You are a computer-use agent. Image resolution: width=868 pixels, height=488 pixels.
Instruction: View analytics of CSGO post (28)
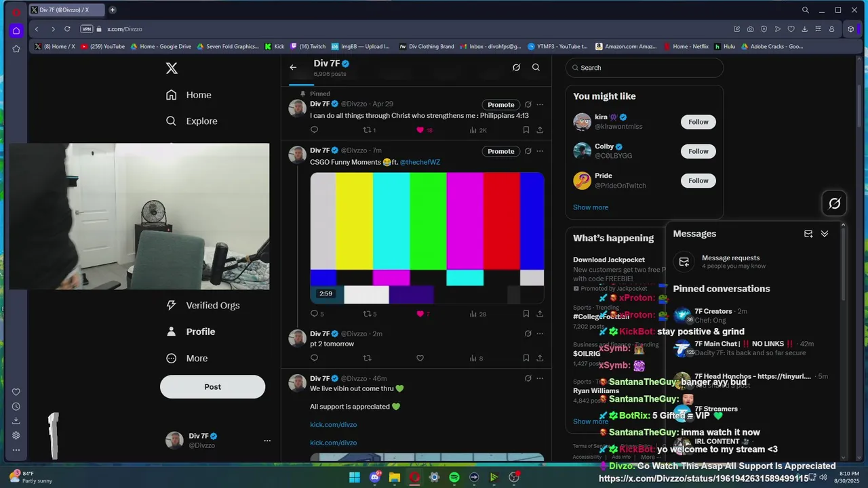click(x=477, y=314)
